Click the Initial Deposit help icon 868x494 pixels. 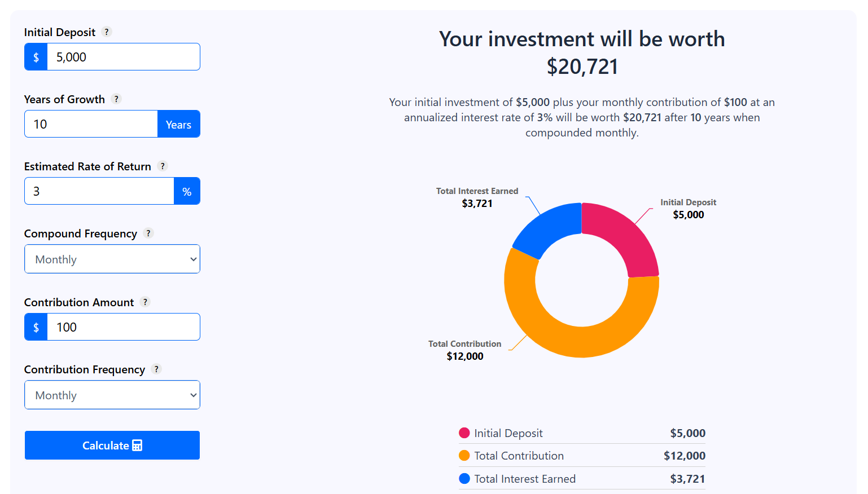point(107,32)
